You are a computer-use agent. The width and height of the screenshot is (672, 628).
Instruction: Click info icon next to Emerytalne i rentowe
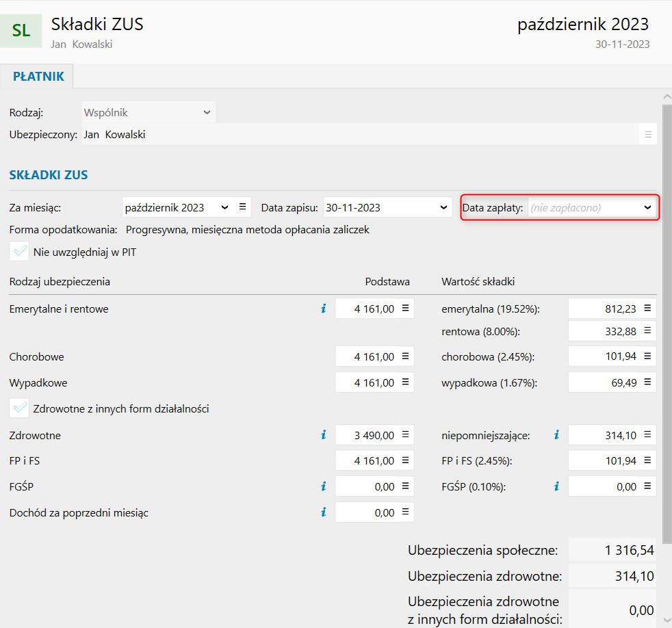(x=324, y=309)
